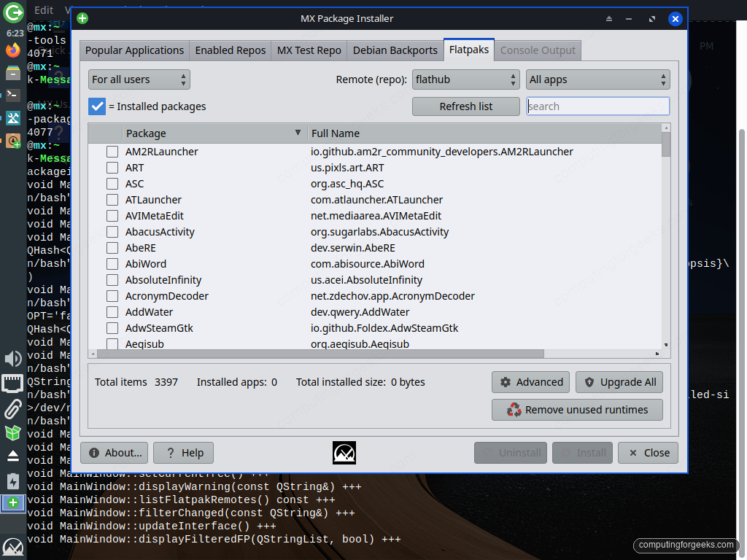
Task: Click Remove unused runtimes button
Action: pyautogui.click(x=578, y=410)
